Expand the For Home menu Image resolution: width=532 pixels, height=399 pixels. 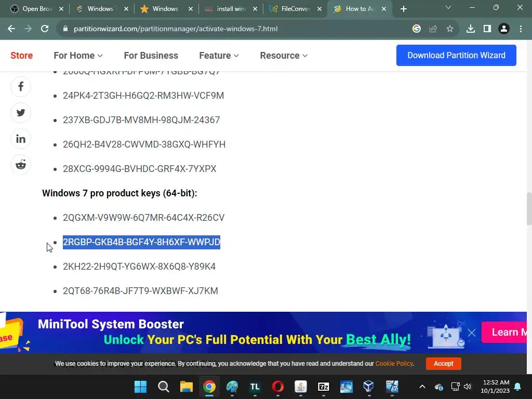pyautogui.click(x=78, y=56)
